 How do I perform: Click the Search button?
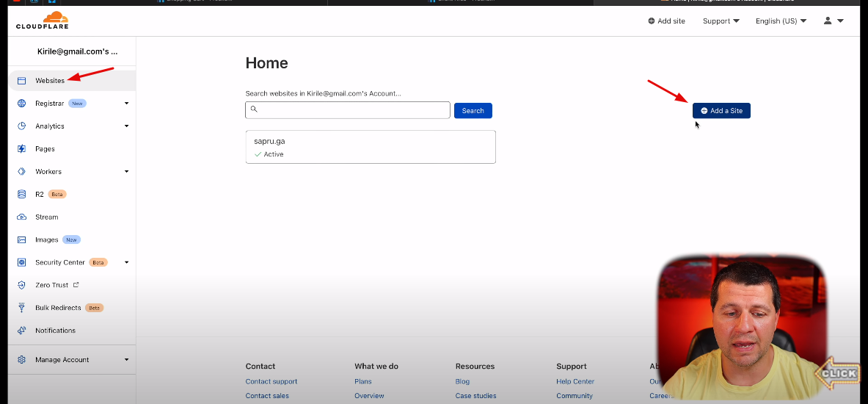pos(473,111)
